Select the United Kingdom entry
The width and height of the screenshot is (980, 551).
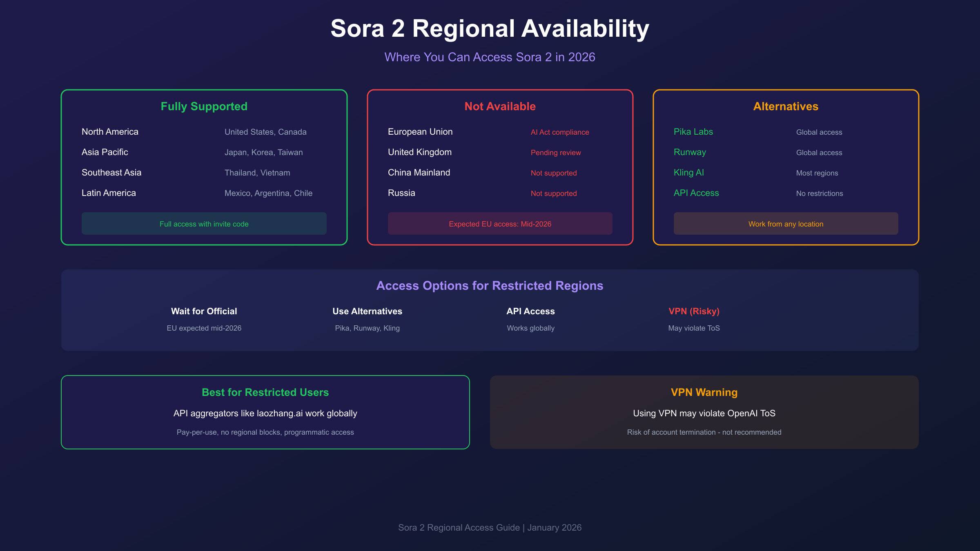click(x=419, y=152)
